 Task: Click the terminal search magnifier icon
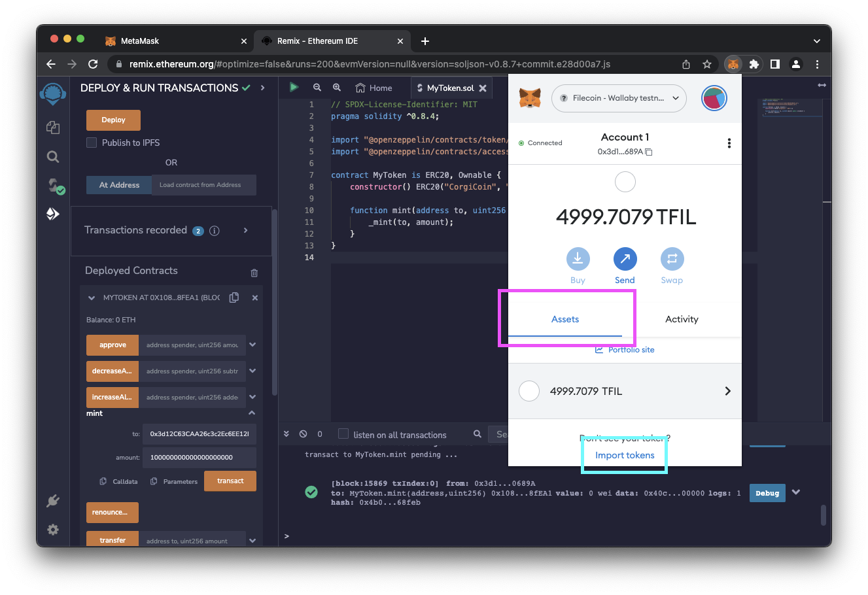pyautogui.click(x=477, y=433)
